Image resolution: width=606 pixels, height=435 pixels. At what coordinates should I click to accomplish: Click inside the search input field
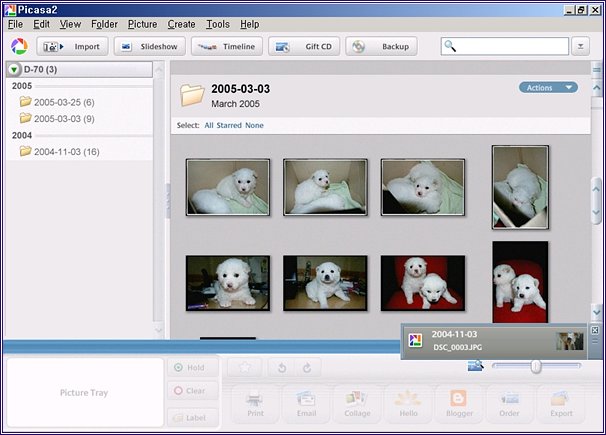(x=512, y=47)
